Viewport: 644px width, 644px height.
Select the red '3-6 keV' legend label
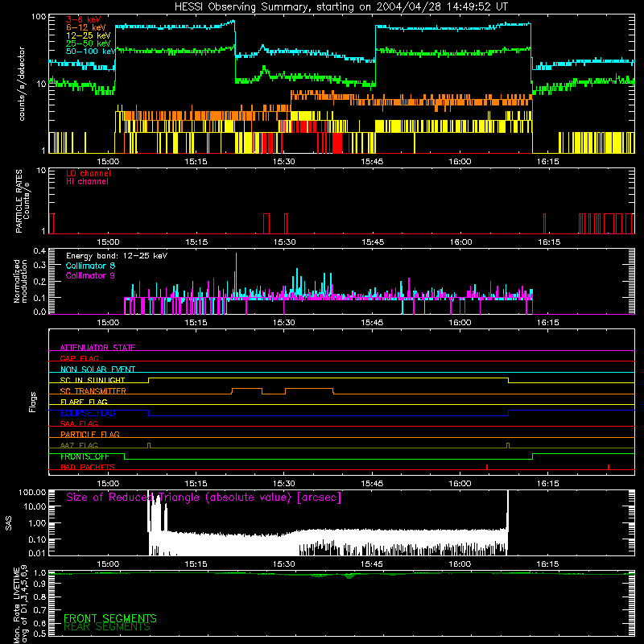tap(84, 19)
